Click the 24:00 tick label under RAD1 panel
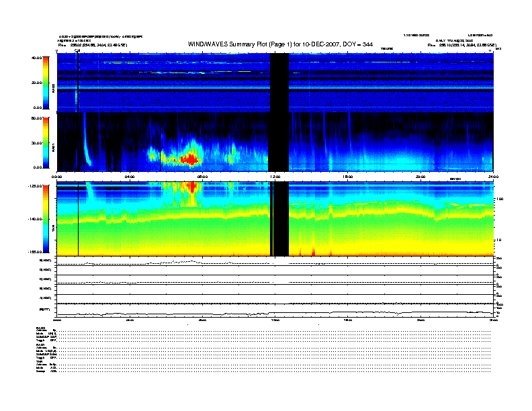This screenshot has height=411, width=532. 493,177
